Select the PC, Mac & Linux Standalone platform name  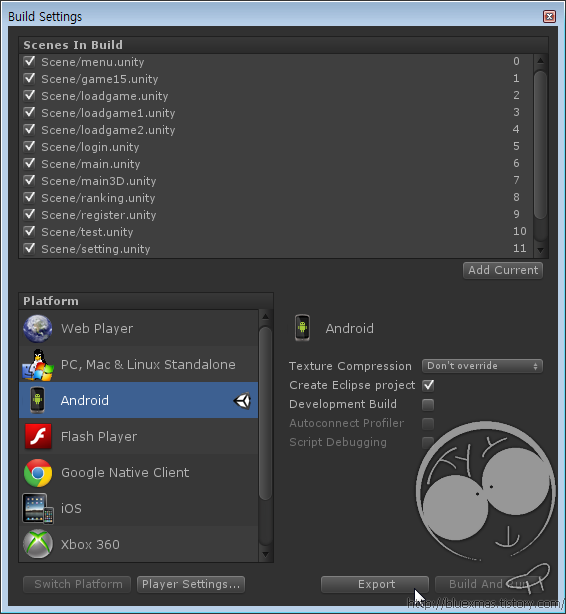pyautogui.click(x=148, y=365)
